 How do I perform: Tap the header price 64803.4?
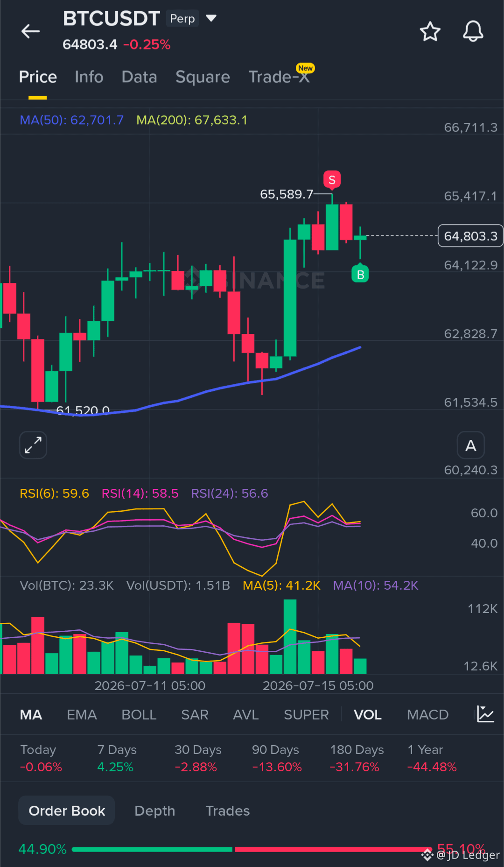coord(90,44)
